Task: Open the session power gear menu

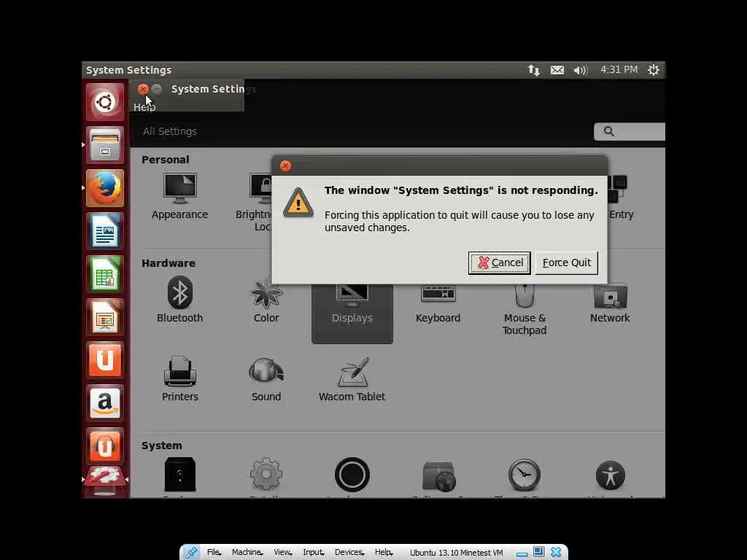Action: point(653,70)
